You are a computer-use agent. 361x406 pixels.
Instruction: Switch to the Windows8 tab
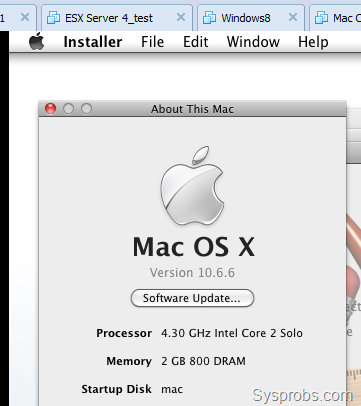coord(251,18)
